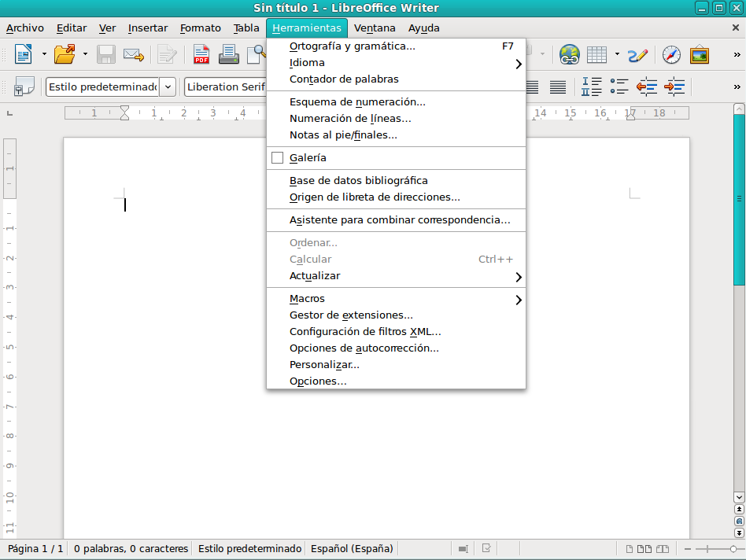Open the Ayuda menu
The height and width of the screenshot is (560, 746).
point(424,28)
